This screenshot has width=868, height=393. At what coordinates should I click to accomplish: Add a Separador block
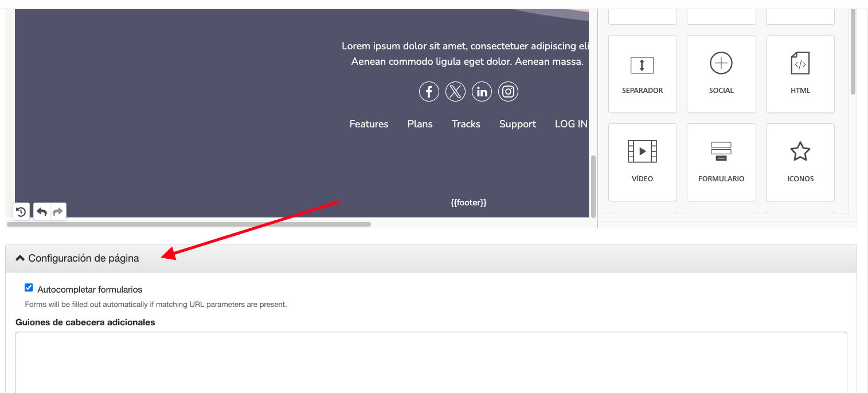642,74
